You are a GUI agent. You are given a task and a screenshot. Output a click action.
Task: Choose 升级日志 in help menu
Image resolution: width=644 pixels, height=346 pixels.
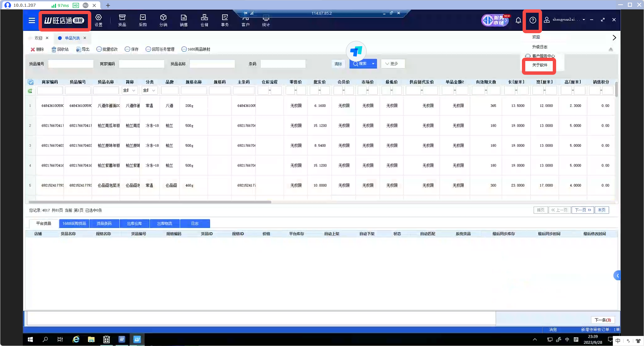point(540,47)
